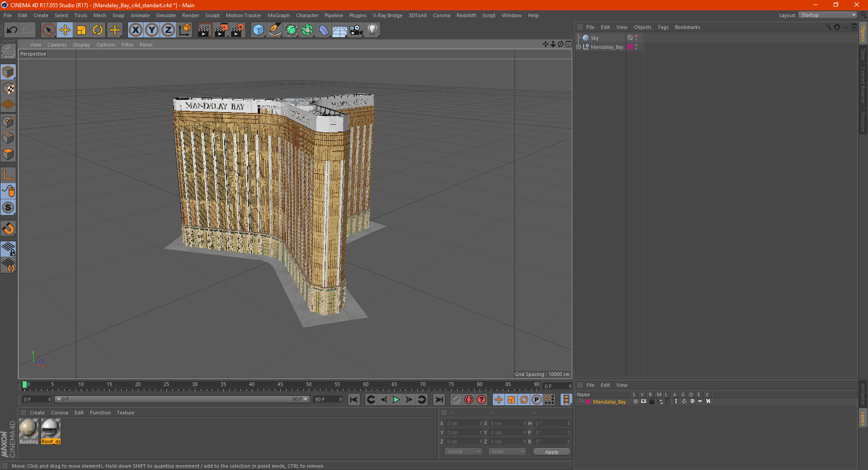Expand the Mandalay_Bay object tree
Screen dimensions: 868x470
pos(579,47)
